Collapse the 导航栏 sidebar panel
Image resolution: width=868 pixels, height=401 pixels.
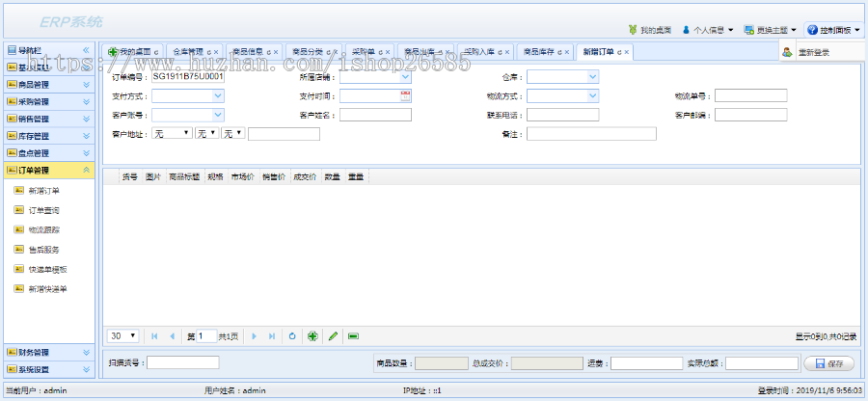tap(86, 50)
